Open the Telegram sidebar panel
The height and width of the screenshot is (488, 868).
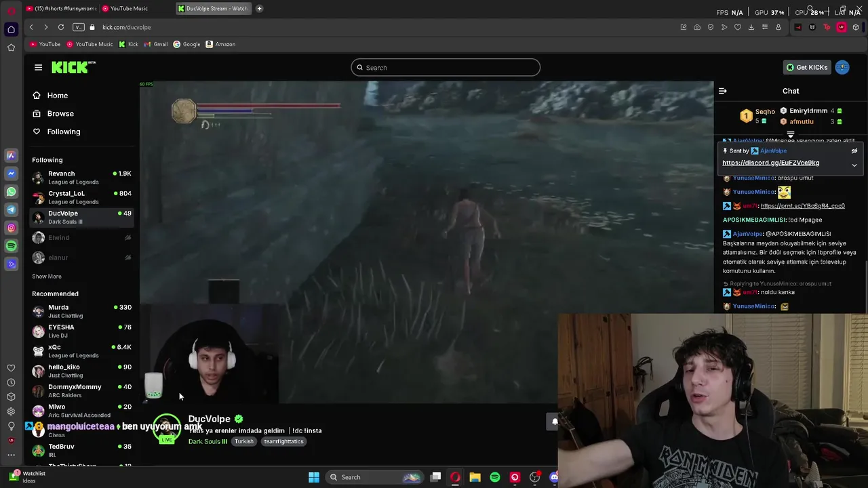(11, 210)
